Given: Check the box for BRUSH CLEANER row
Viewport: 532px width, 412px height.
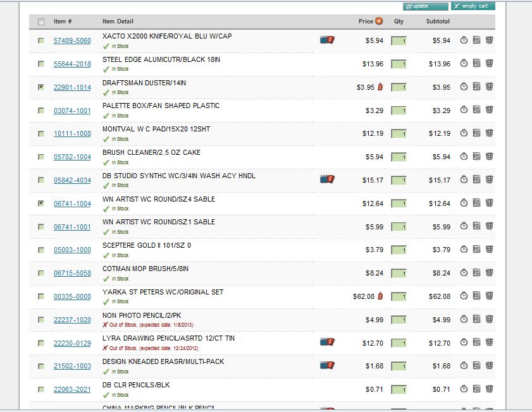Looking at the screenshot, I should [41, 157].
